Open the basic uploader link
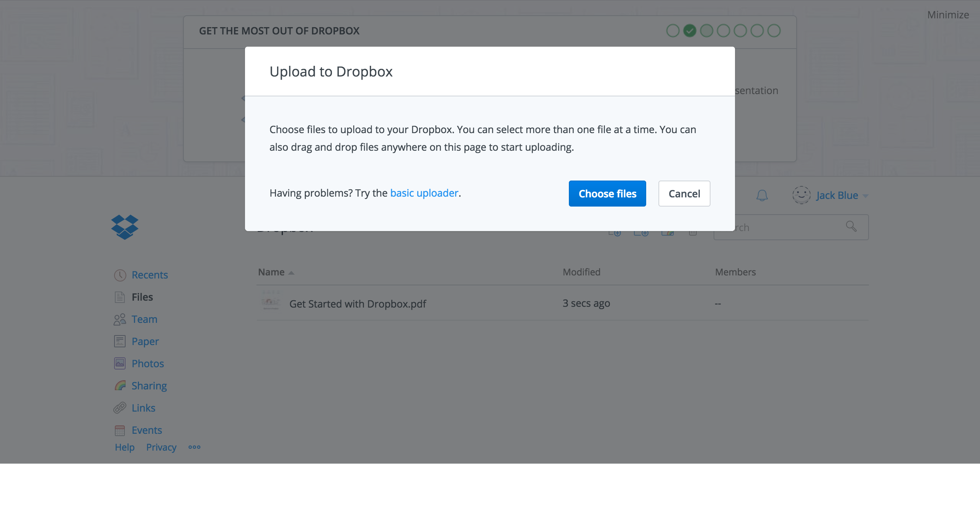 pos(424,193)
